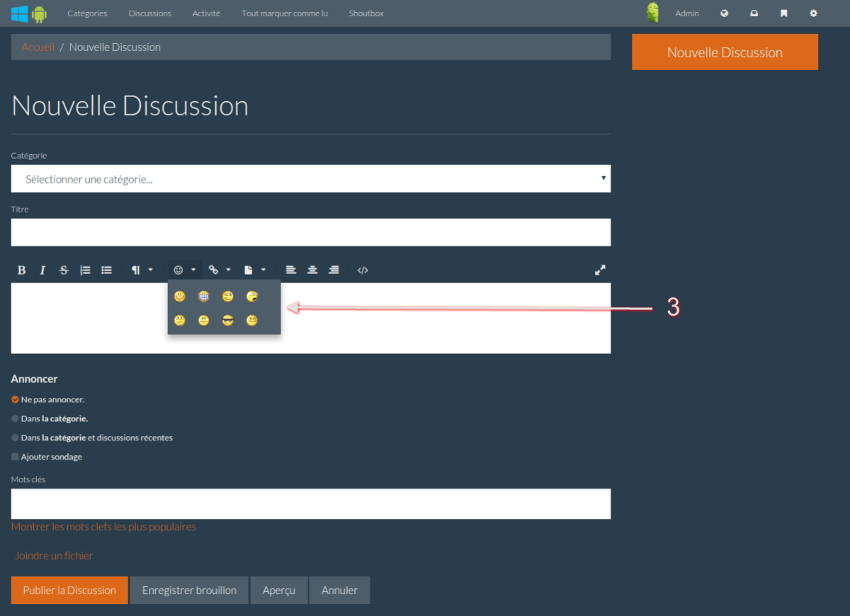This screenshot has height=616, width=850.
Task: Open the smiley emoticon dropdown
Action: coord(185,270)
